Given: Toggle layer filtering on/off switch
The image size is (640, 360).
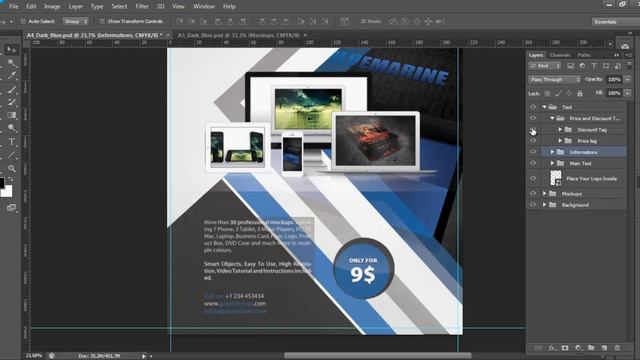Looking at the screenshot, I should (x=629, y=64).
